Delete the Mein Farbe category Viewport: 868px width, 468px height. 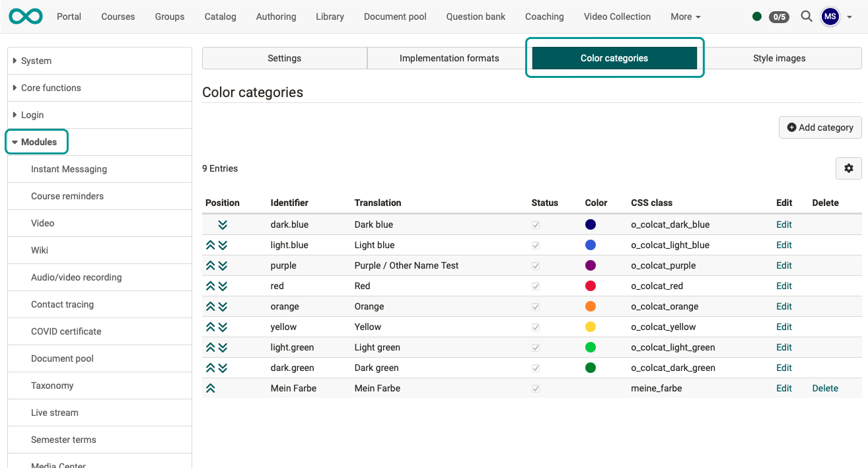(x=825, y=388)
